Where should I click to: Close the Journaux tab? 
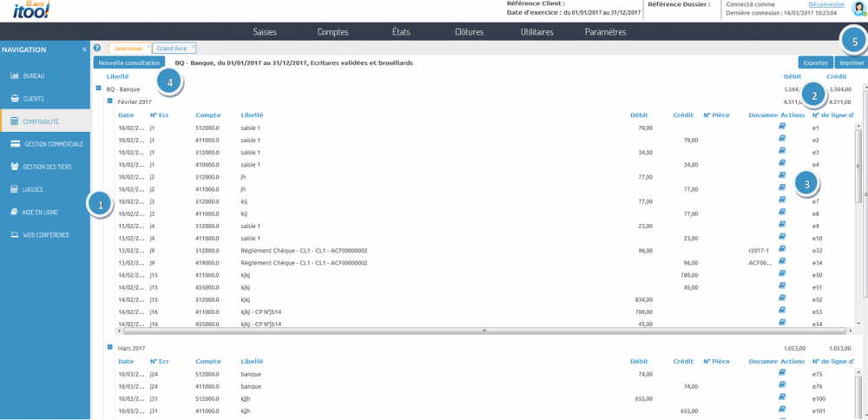[148, 46]
